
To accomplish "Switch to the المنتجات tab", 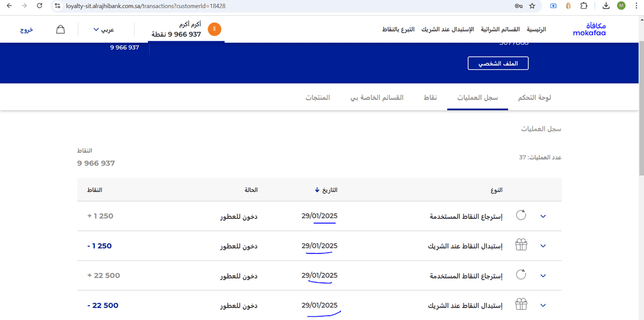I will (318, 98).
